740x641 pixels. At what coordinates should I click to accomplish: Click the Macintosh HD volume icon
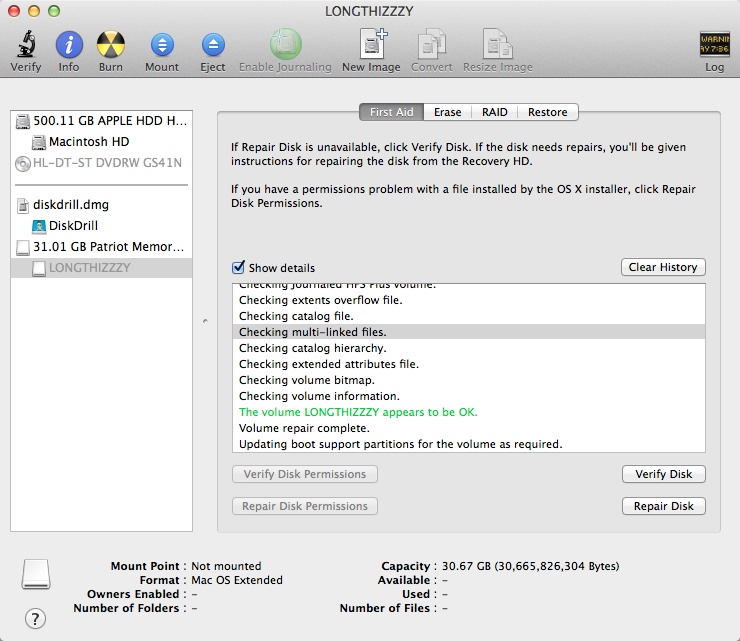[x=39, y=142]
